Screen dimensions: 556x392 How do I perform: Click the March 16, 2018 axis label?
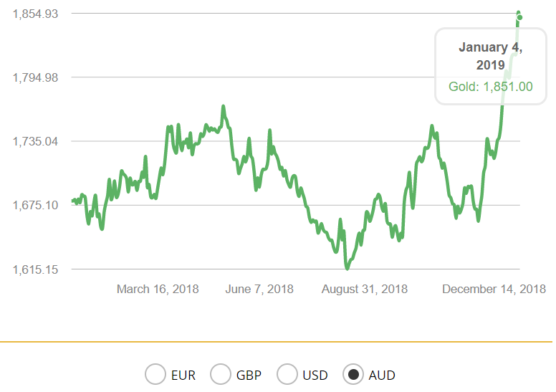(x=158, y=289)
